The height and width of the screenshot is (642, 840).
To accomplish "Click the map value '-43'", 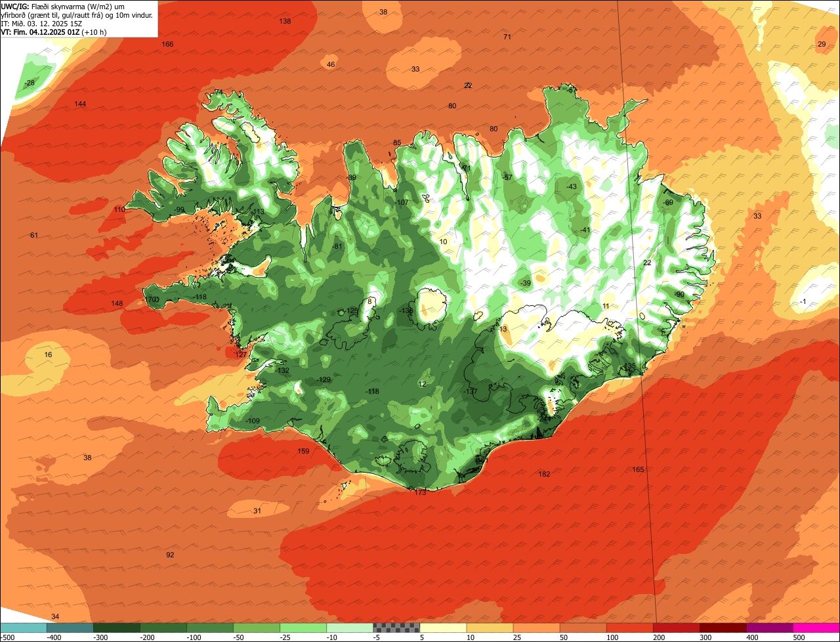I will [x=572, y=186].
